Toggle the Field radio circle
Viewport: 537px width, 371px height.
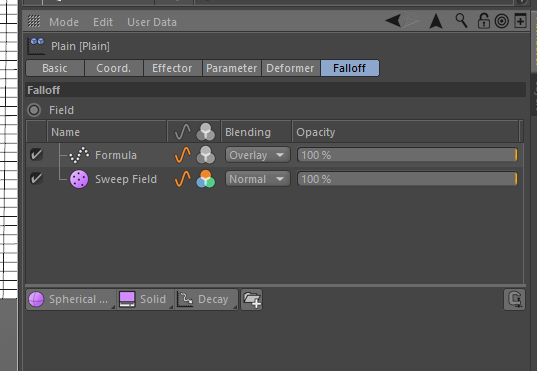34,110
